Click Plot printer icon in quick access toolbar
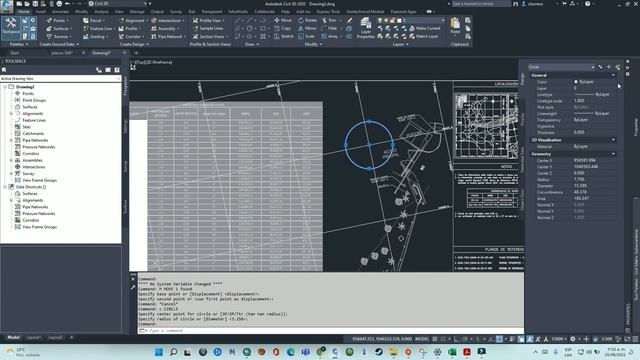The image size is (640, 360). click(59, 4)
